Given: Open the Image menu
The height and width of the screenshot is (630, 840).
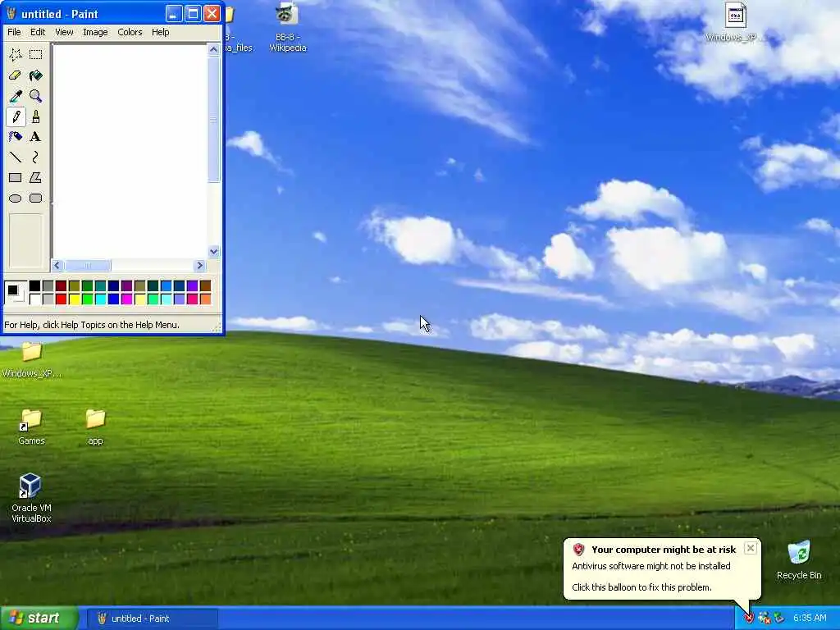Looking at the screenshot, I should click(x=95, y=32).
